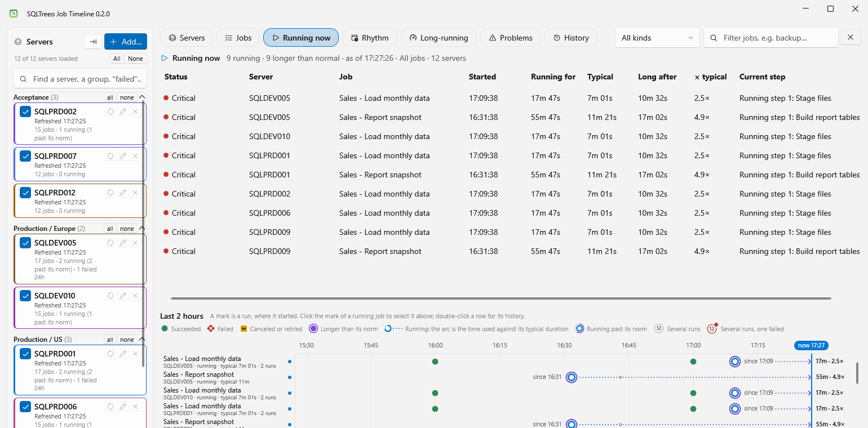This screenshot has height=428, width=868.
Task: Click horizontal scrollbar below job table
Action: (501, 298)
